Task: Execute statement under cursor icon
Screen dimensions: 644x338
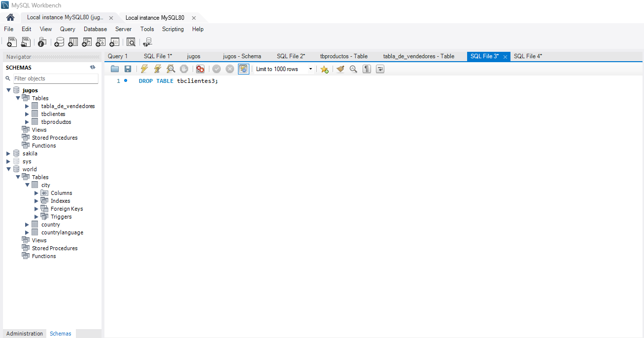Action: click(x=158, y=69)
